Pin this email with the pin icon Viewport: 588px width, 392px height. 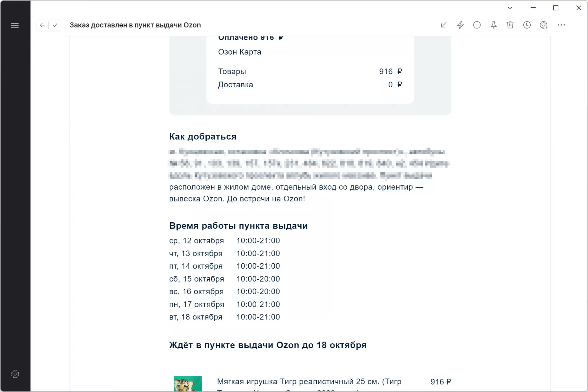(x=494, y=25)
